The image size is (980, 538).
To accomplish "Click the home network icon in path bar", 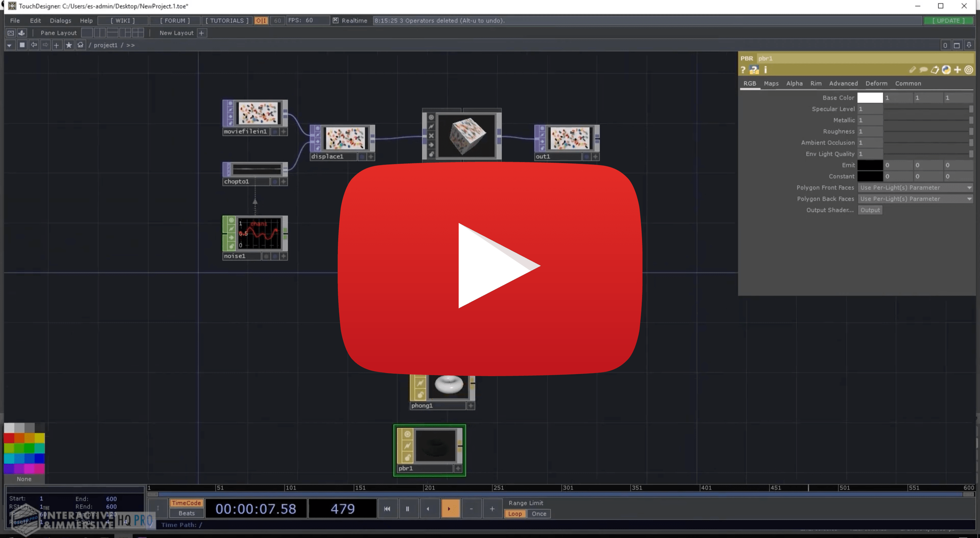I will pyautogui.click(x=80, y=45).
